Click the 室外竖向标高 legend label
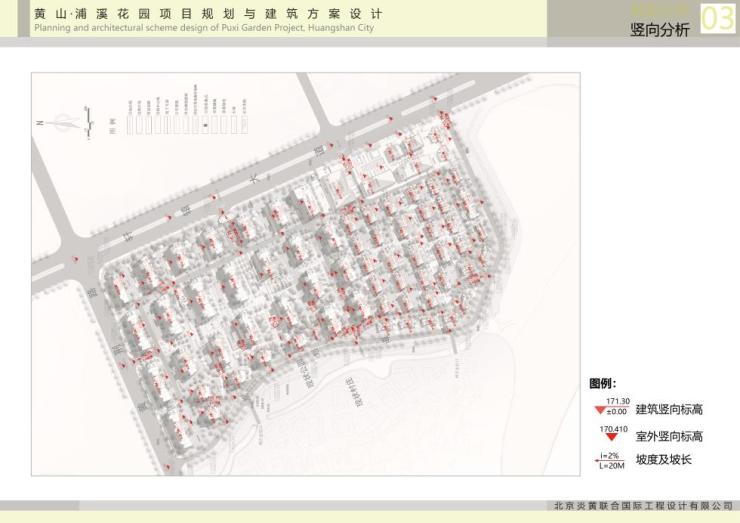Screen dimensions: 740x523 pos(669,436)
